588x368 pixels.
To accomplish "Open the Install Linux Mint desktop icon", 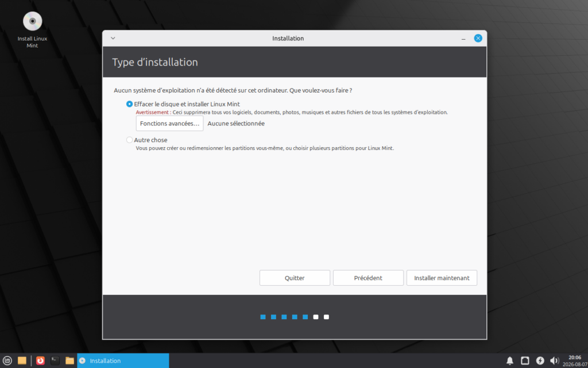I will tap(32, 30).
